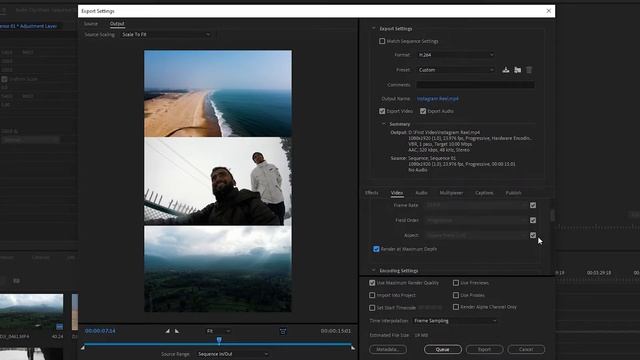Click the Cancel button

[526, 349]
